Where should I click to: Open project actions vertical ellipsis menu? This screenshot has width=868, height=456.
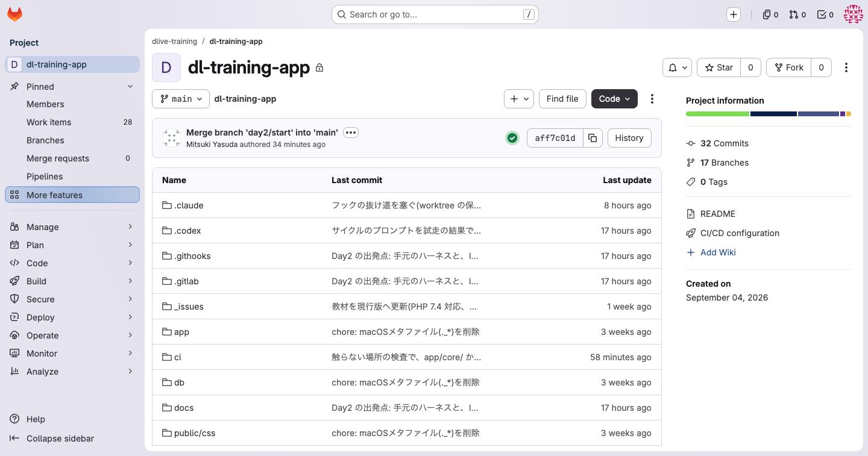(846, 67)
